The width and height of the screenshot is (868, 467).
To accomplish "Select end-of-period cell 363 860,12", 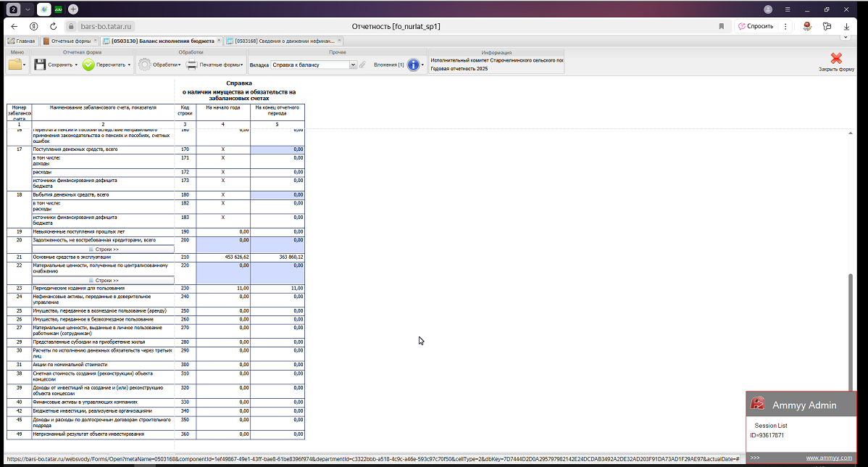I will (x=277, y=257).
